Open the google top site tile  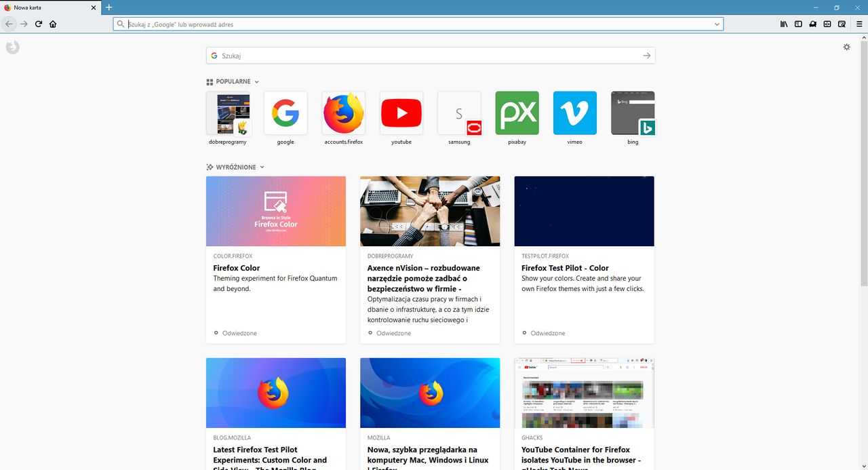pyautogui.click(x=285, y=113)
